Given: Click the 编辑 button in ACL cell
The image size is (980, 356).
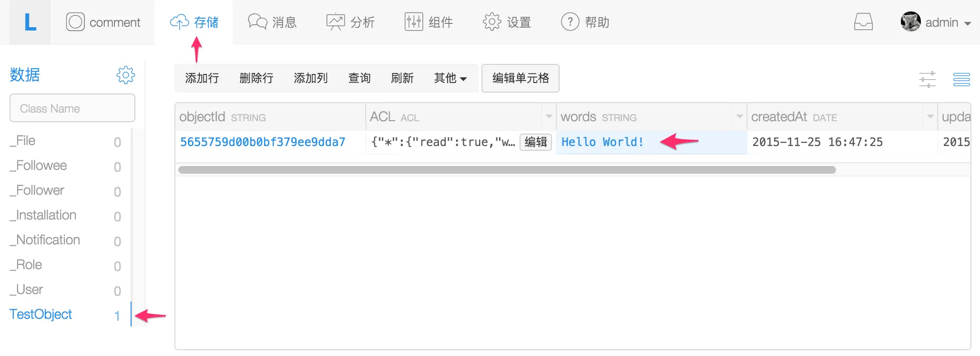Looking at the screenshot, I should (536, 142).
